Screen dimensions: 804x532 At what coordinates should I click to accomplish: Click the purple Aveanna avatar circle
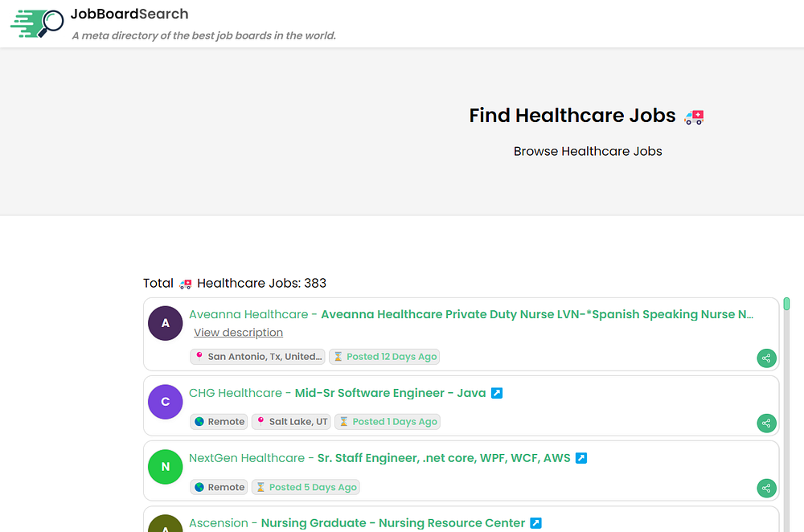(166, 323)
